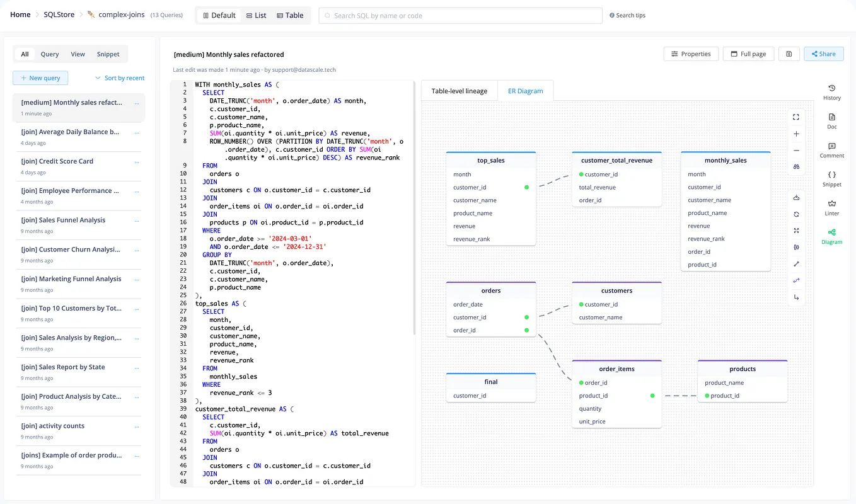Select the curved edge style icon
This screenshot has height=504, width=856.
[x=796, y=280]
